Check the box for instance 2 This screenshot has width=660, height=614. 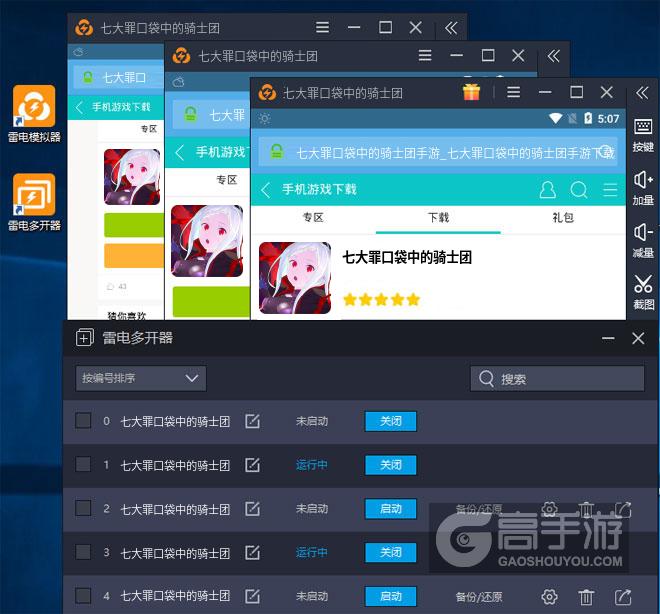coord(83,508)
